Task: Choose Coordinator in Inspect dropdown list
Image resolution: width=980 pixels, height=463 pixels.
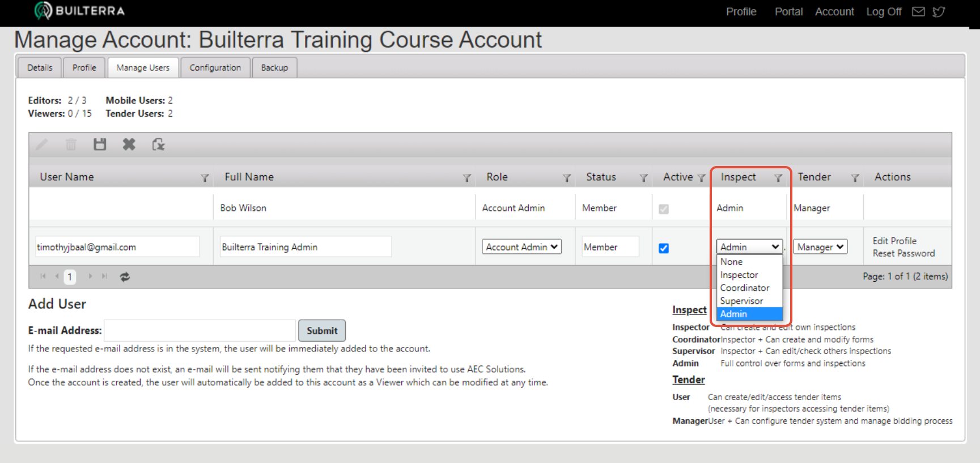Action: (749, 288)
